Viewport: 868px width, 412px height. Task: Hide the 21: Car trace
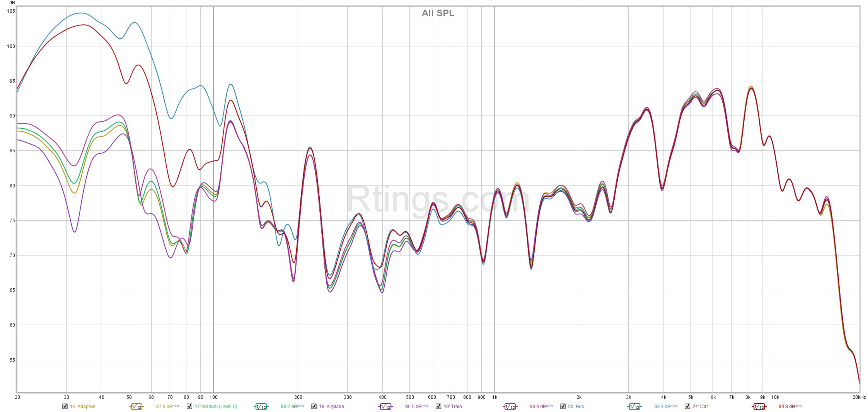pos(687,406)
